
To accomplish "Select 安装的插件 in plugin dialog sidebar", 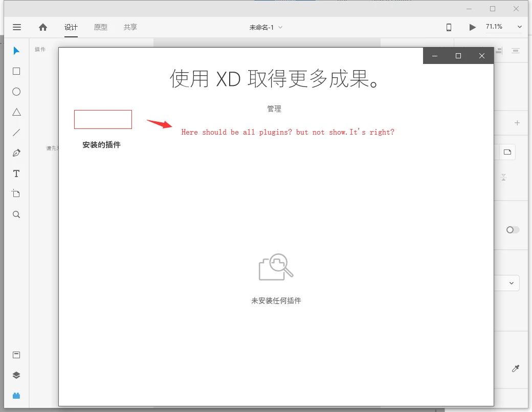I will click(x=101, y=145).
